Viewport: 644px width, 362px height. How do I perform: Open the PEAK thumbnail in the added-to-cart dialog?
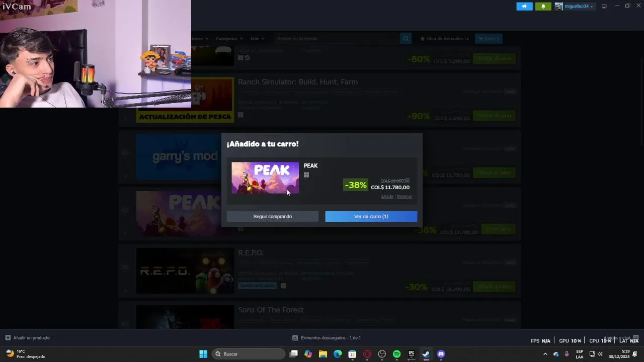[x=265, y=177]
